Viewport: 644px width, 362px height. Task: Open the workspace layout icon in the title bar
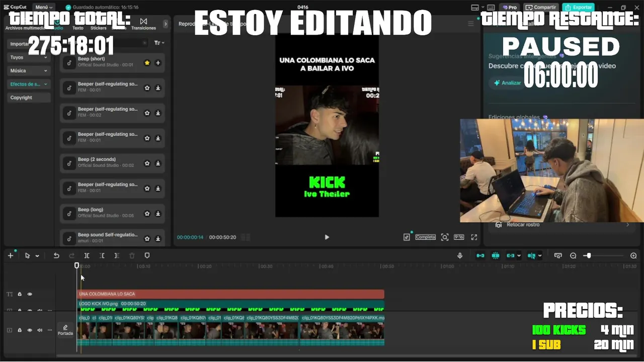click(475, 8)
